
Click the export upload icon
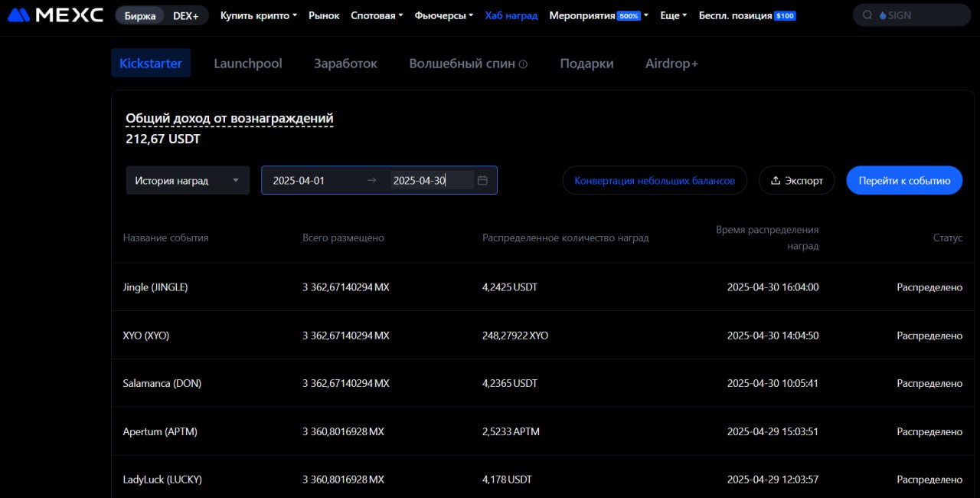(776, 181)
